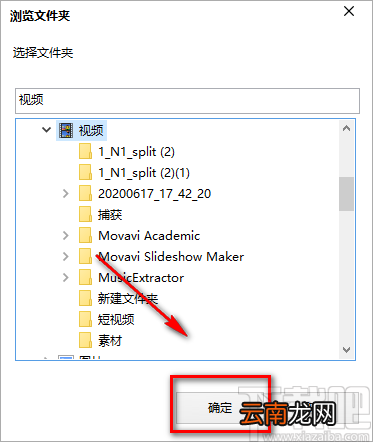Expand the MusicExtractor folder

click(x=66, y=277)
